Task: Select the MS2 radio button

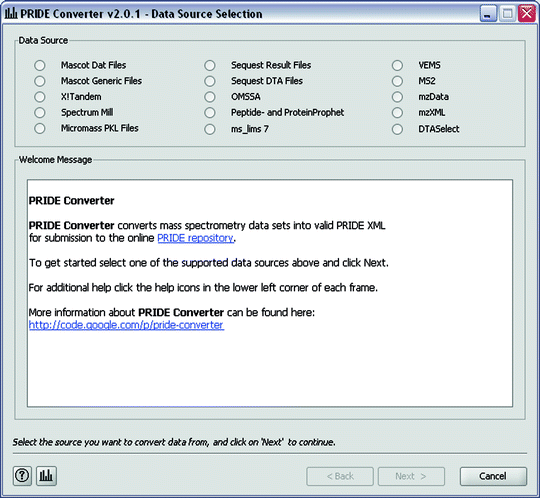Action: click(x=397, y=81)
